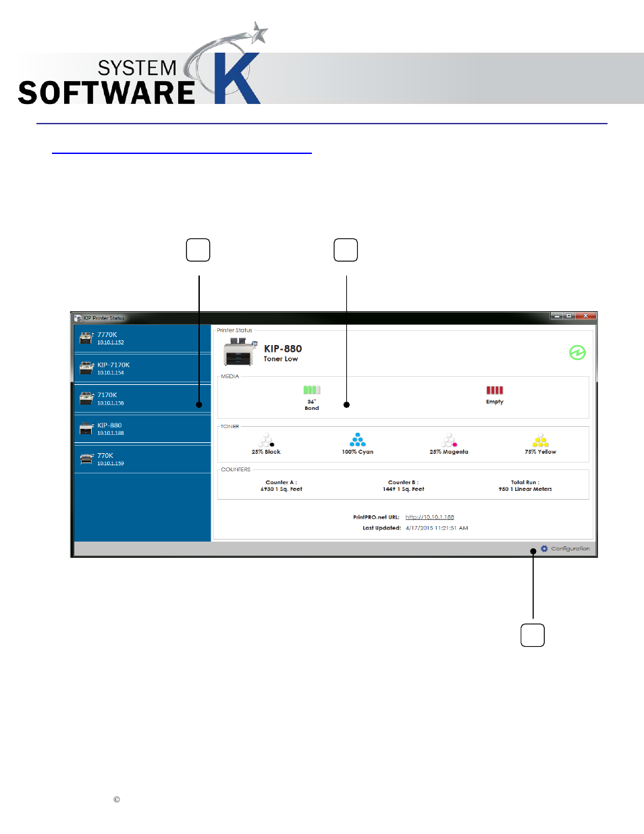Viewport: 644px width, 834px height.
Task: Click the 7770K printer icon
Action: click(x=86, y=338)
